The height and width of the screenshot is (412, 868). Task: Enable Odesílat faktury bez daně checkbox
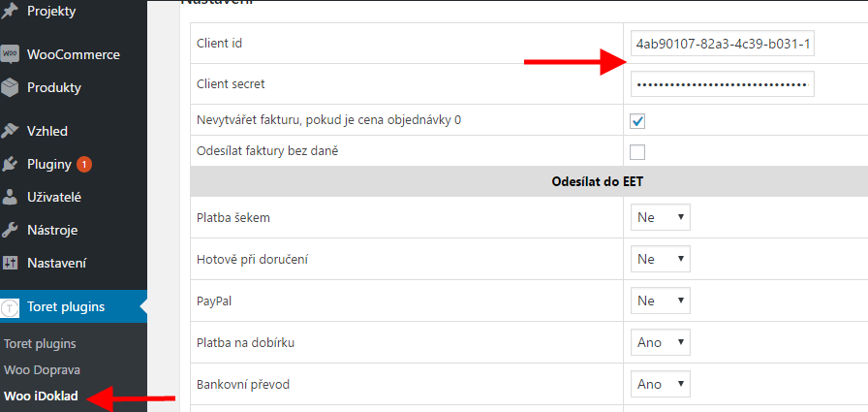pos(637,152)
